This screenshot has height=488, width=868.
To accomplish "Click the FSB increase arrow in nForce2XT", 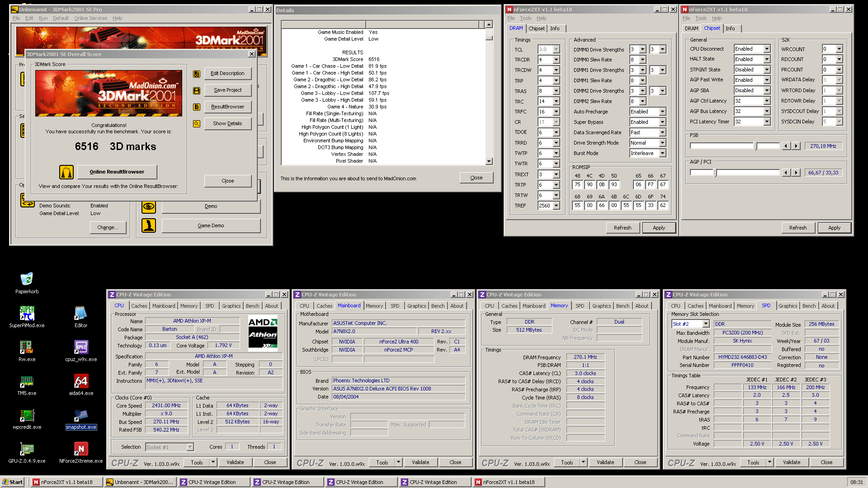I will 797,146.
